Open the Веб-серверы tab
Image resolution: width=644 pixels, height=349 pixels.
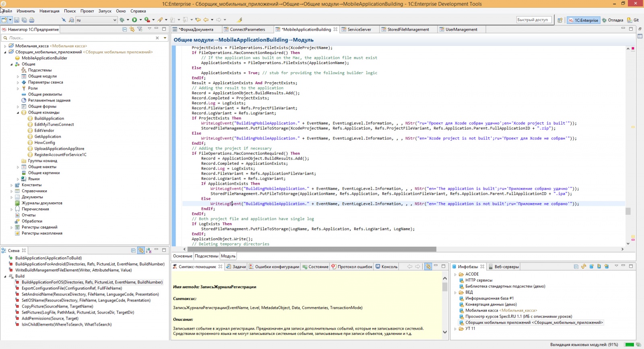tap(503, 267)
